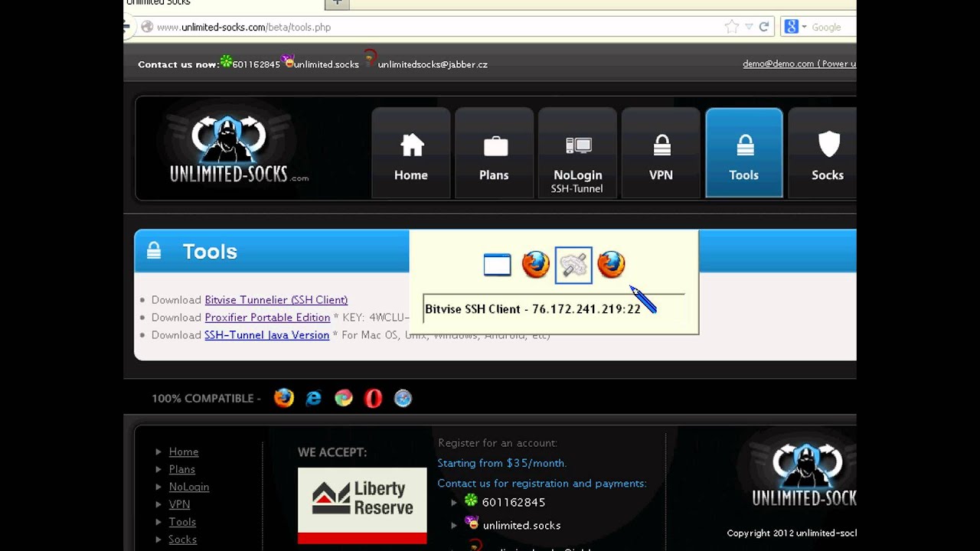
Task: Click the footer NoLogin link
Action: click(x=189, y=487)
